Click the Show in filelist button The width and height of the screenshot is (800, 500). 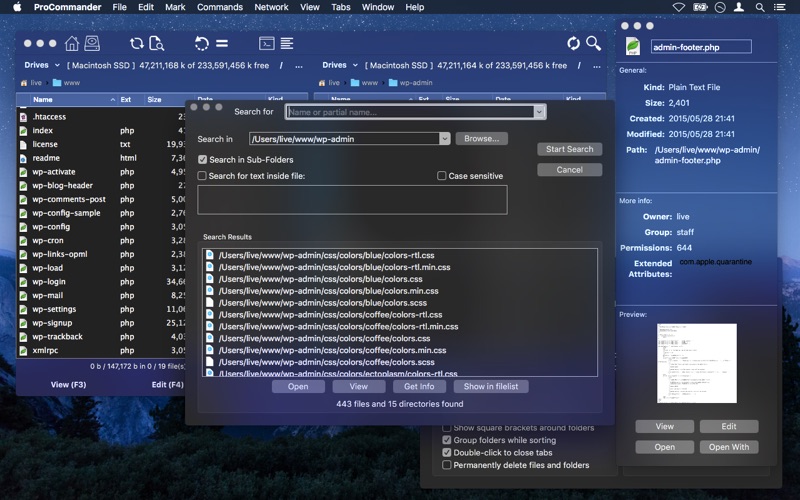(x=490, y=386)
